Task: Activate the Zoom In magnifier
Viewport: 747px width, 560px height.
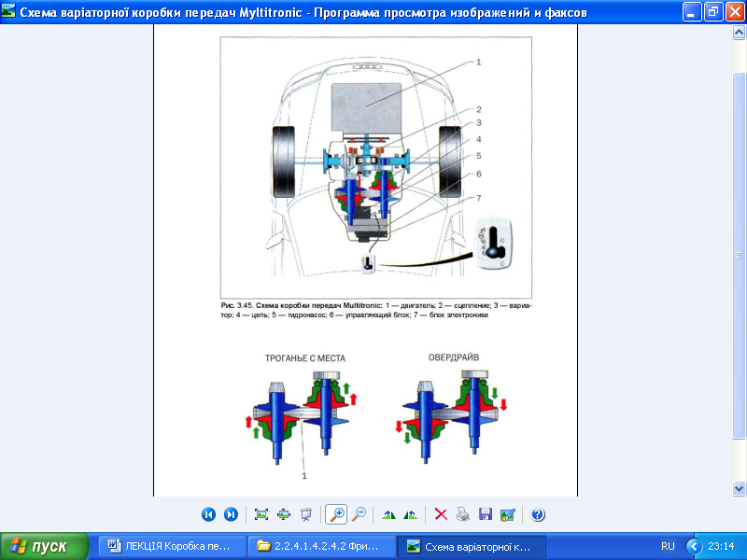Action: point(336,514)
